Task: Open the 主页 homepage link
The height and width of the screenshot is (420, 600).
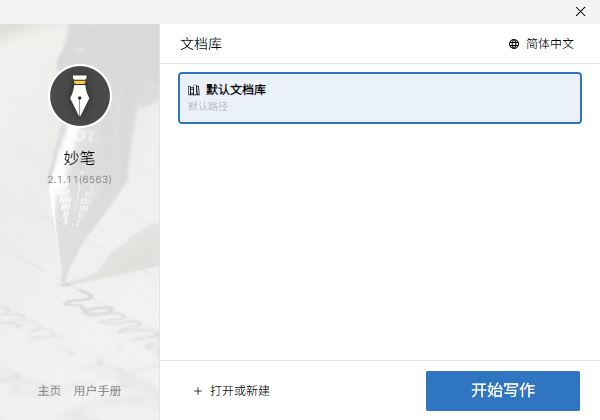Action: (x=49, y=391)
